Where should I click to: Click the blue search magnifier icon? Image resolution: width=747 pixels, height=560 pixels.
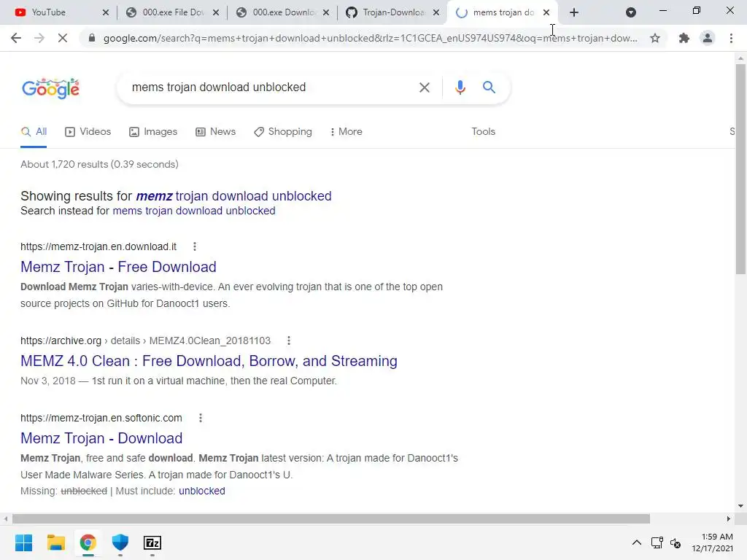pyautogui.click(x=489, y=87)
